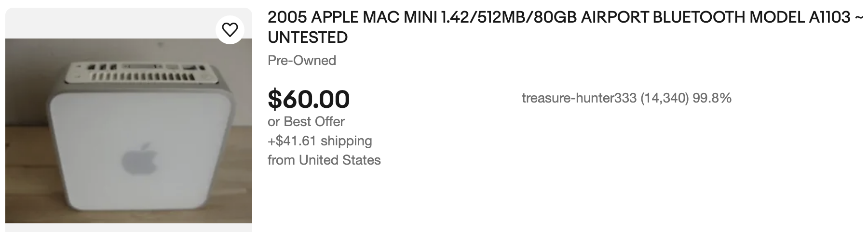
Task: Click the word UNTESTED in the title
Action: point(308,37)
